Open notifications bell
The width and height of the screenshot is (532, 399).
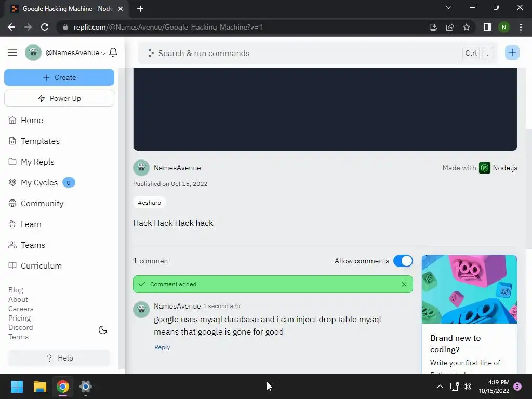(x=113, y=52)
